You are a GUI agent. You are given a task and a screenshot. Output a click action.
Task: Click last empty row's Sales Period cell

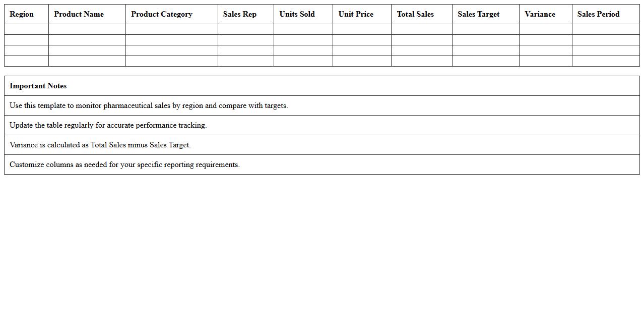605,61
